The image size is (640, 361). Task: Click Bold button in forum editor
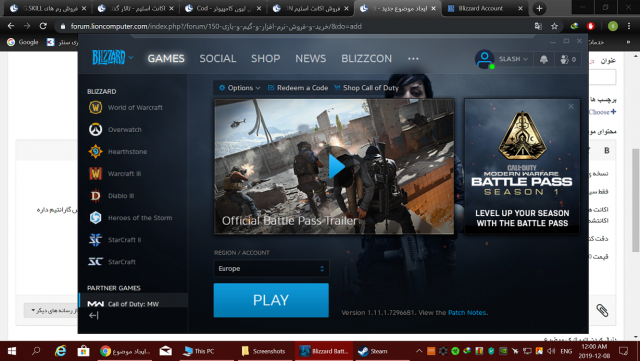(607, 151)
